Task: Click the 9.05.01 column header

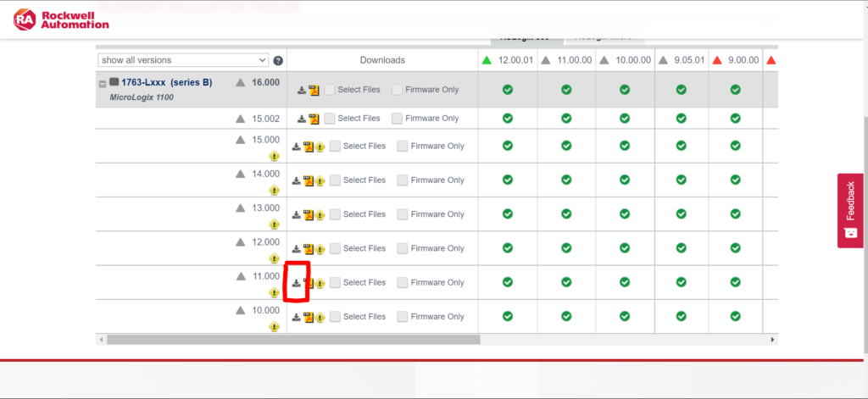Action: pyautogui.click(x=682, y=60)
